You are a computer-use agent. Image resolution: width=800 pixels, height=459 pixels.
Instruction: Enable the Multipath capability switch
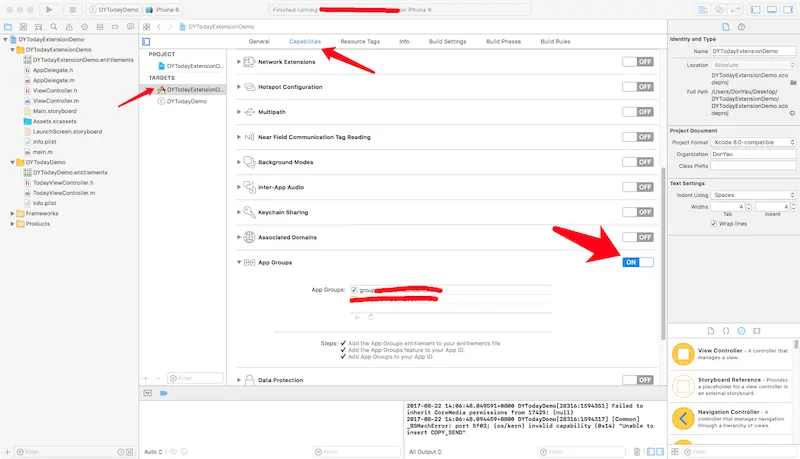[638, 112]
